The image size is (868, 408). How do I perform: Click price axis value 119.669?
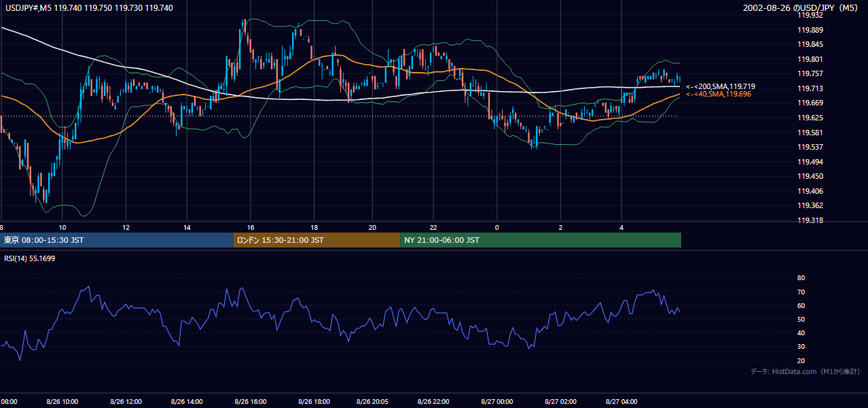[x=810, y=103]
